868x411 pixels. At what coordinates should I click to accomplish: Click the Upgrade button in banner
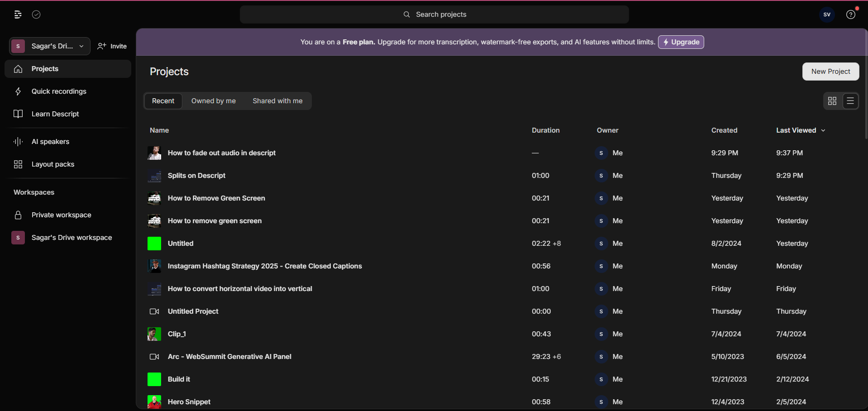[681, 42]
